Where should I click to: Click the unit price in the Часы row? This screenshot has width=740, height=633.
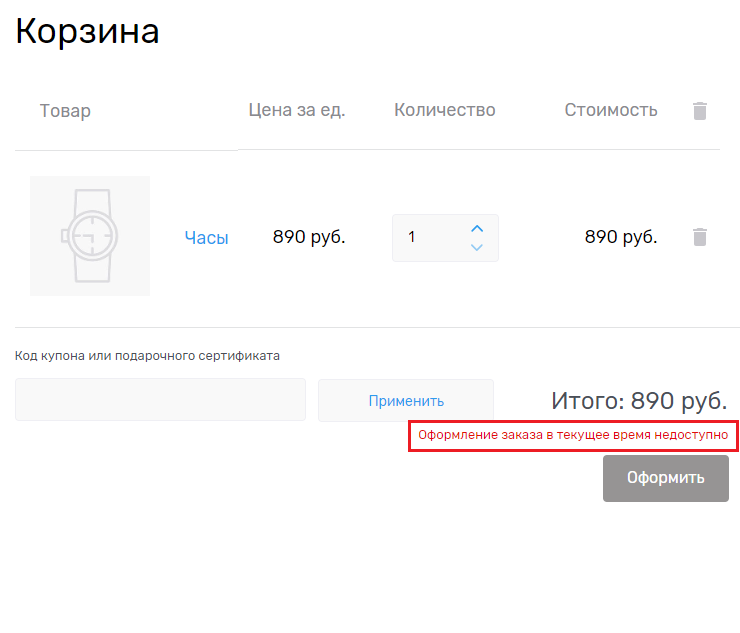[x=309, y=237]
